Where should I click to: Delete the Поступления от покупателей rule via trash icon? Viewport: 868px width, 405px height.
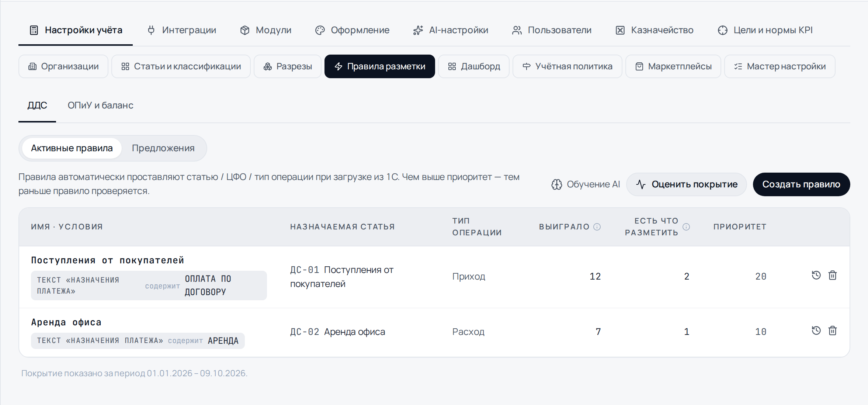coord(833,275)
